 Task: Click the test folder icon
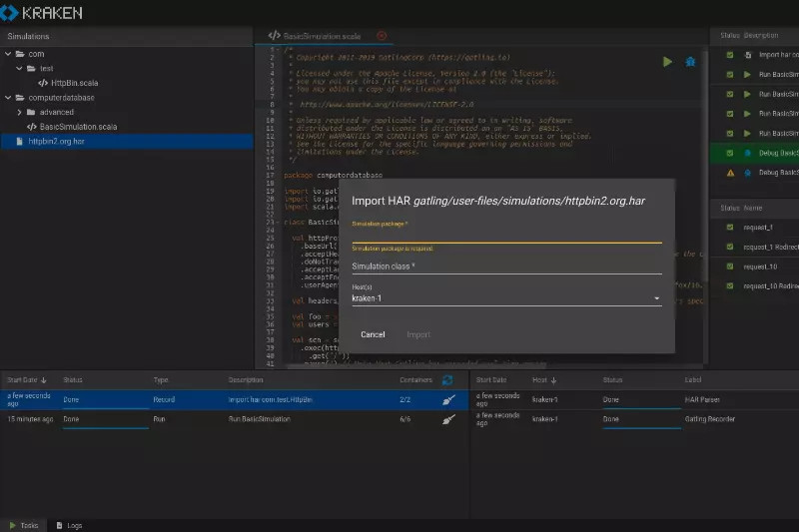(31, 68)
